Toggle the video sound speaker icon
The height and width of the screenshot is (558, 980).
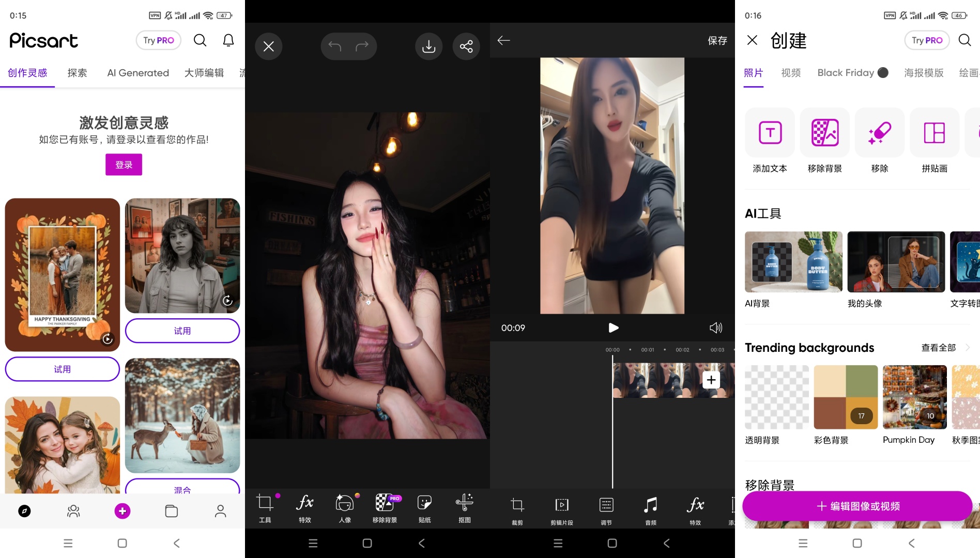coord(716,328)
